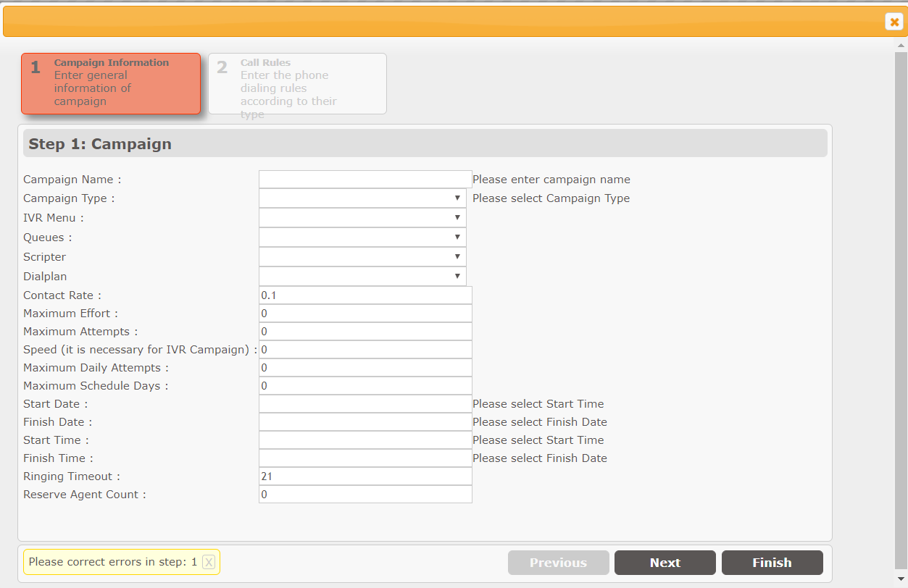Go back with the Previous button
This screenshot has width=908, height=588.
tap(559, 563)
